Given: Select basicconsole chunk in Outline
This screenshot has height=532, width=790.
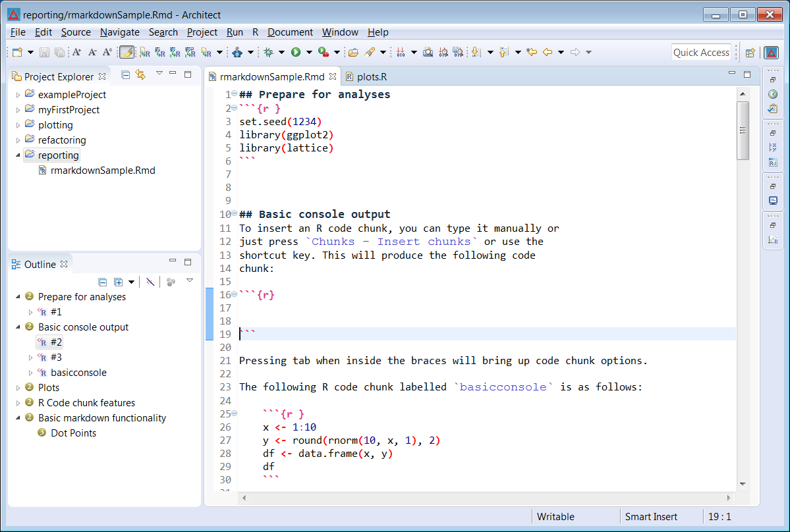Looking at the screenshot, I should (x=78, y=373).
